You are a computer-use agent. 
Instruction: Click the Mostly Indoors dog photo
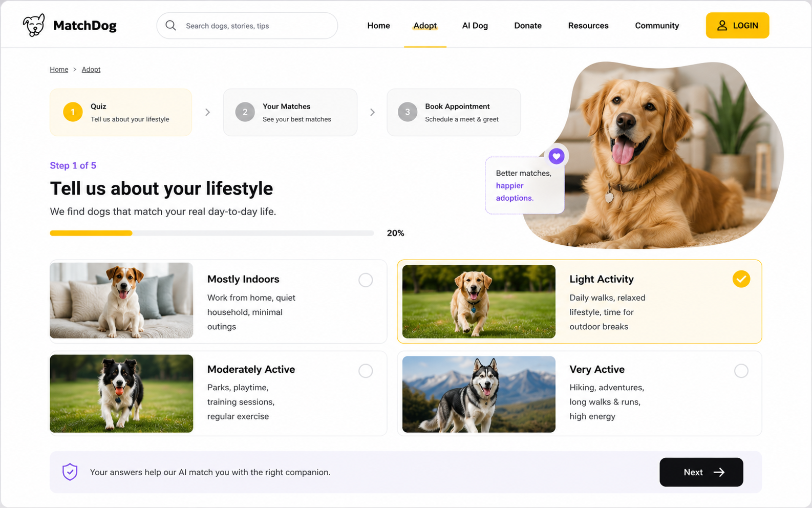(121, 300)
